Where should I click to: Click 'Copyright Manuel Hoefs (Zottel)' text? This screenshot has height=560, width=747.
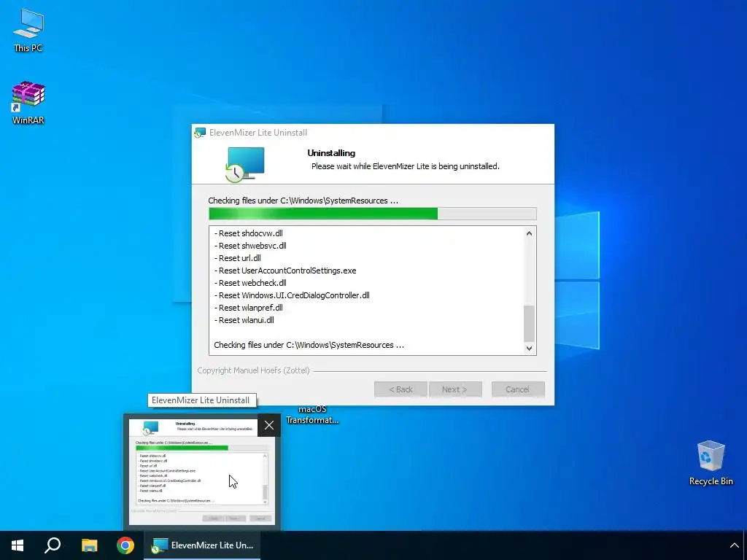coord(253,370)
